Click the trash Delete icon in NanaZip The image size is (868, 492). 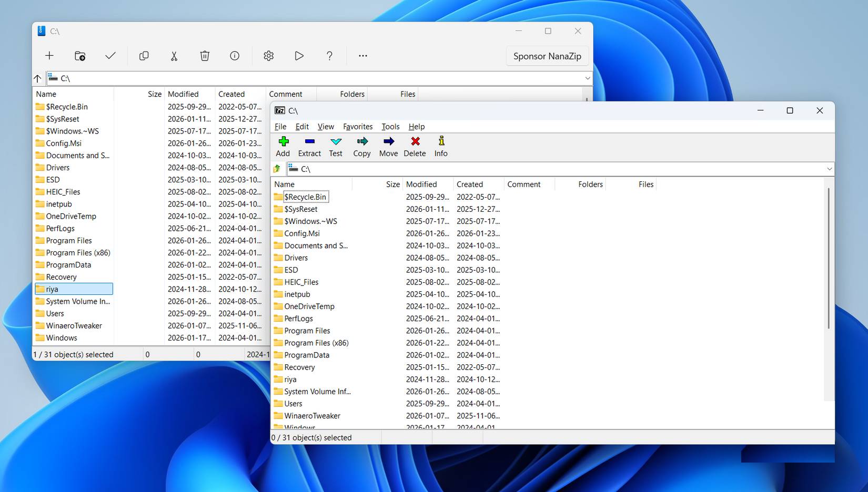point(204,56)
